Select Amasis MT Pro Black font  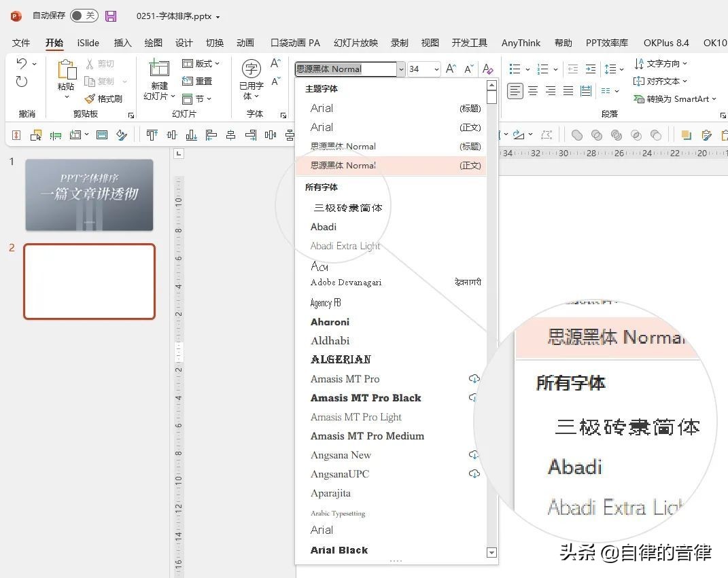pyautogui.click(x=391, y=398)
